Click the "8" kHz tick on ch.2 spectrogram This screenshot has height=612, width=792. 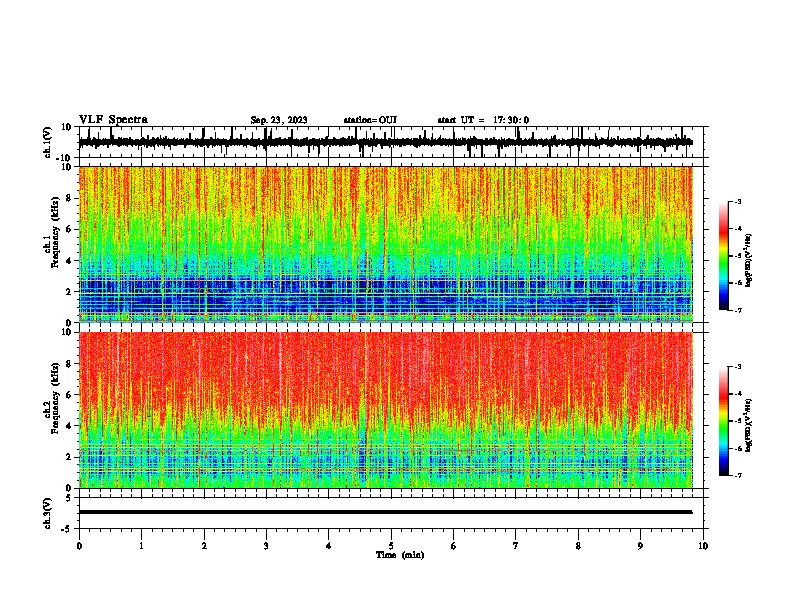click(x=69, y=364)
